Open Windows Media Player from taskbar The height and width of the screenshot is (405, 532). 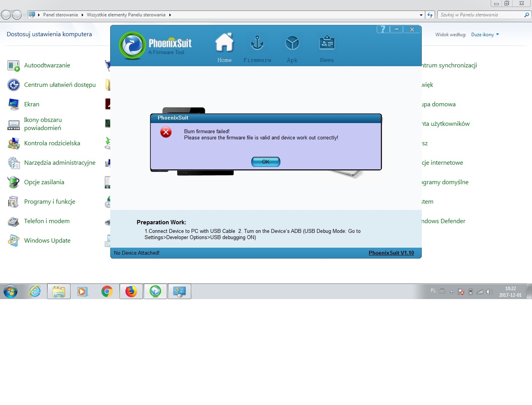83,291
